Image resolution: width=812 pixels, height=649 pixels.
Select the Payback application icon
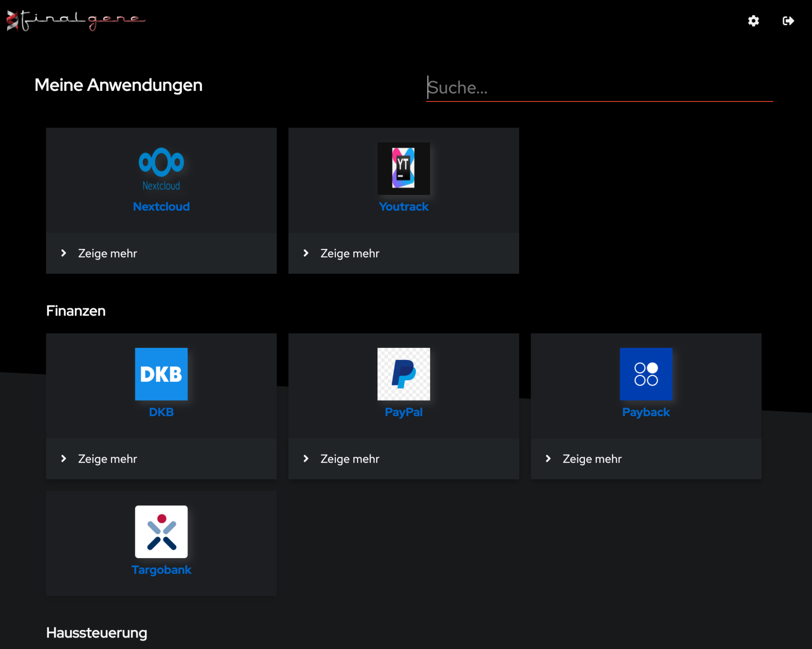(646, 374)
